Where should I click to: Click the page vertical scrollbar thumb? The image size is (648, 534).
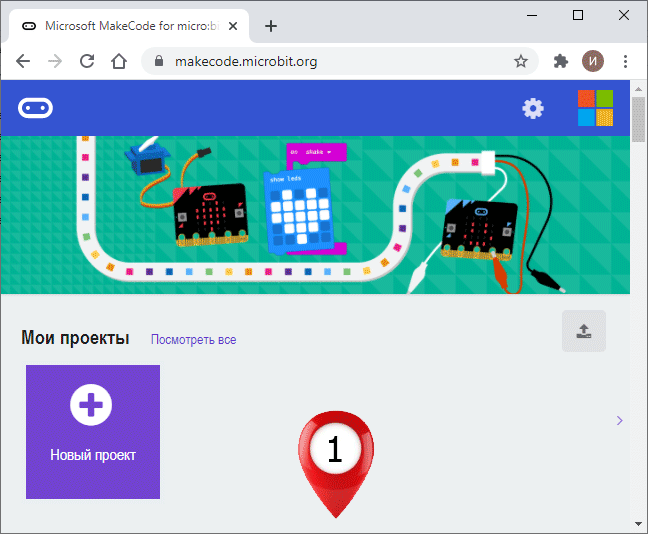[638, 119]
